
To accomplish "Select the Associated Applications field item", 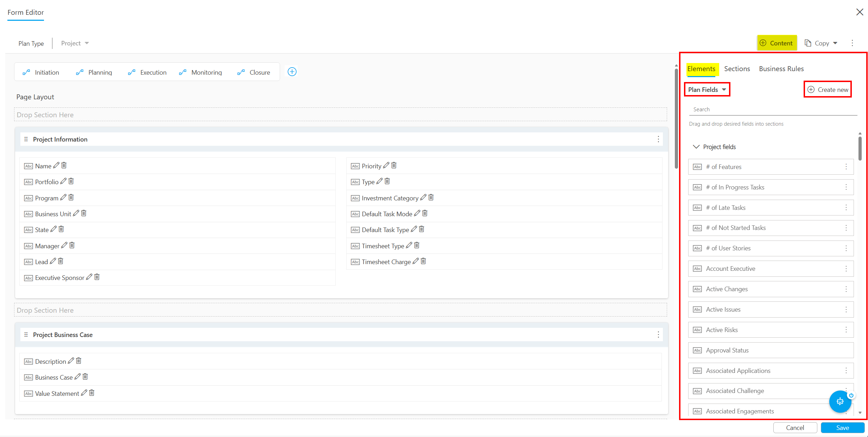I will point(771,370).
